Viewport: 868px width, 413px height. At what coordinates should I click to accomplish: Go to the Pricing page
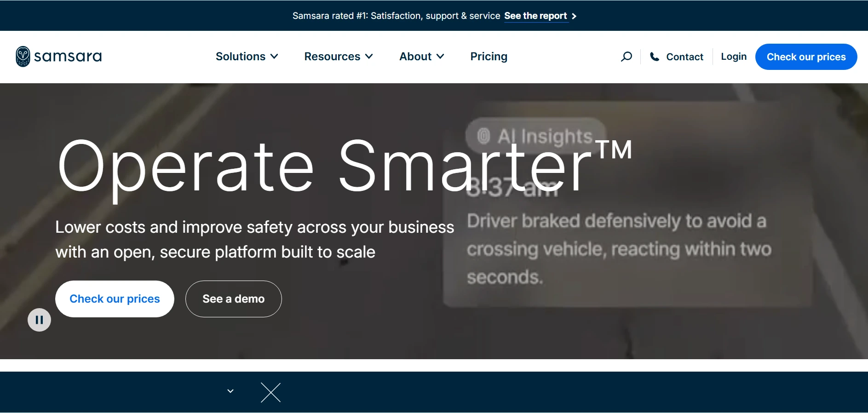pyautogui.click(x=489, y=57)
